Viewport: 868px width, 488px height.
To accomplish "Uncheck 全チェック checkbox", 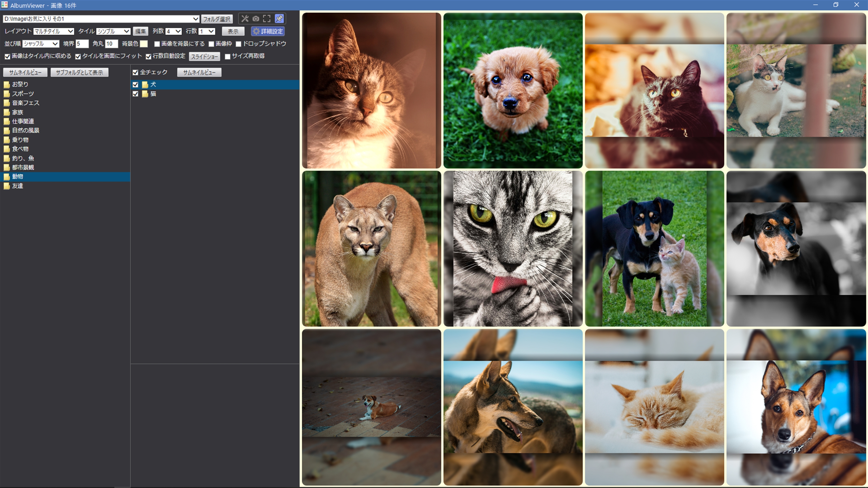I will 135,72.
